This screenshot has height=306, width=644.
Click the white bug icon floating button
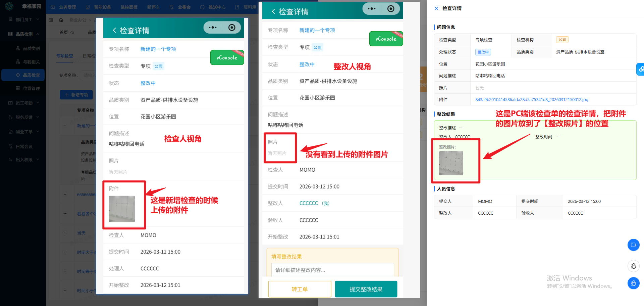click(633, 266)
